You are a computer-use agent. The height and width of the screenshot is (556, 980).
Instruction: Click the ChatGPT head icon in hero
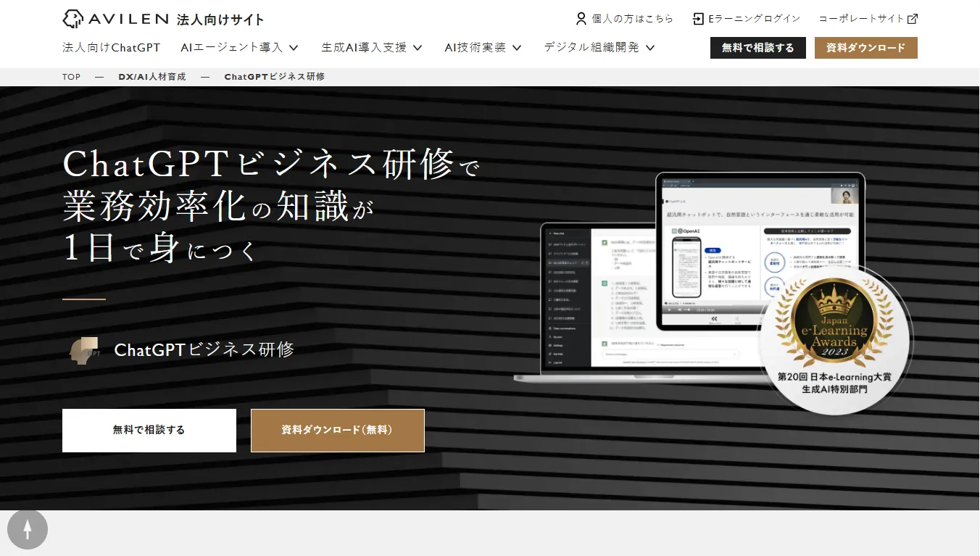coord(84,350)
